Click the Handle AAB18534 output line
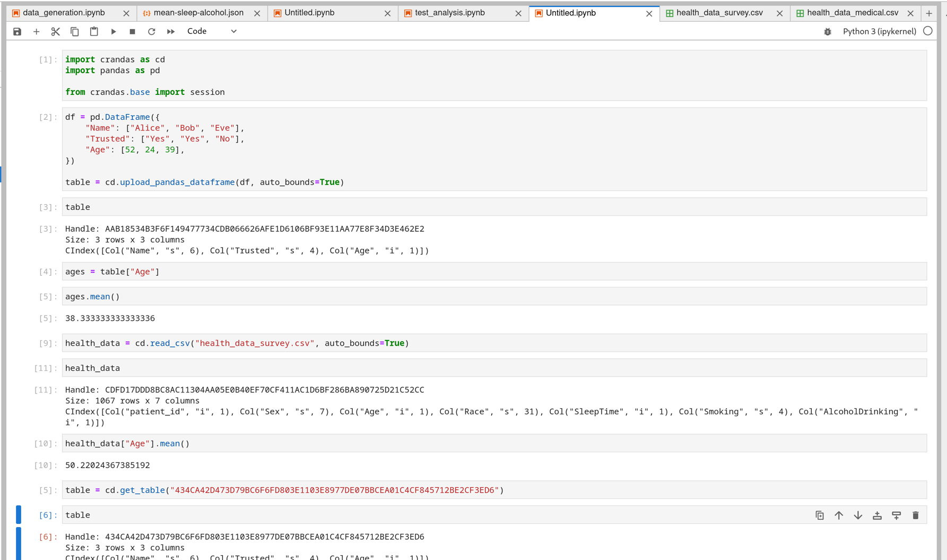This screenshot has width=947, height=560. (x=245, y=229)
